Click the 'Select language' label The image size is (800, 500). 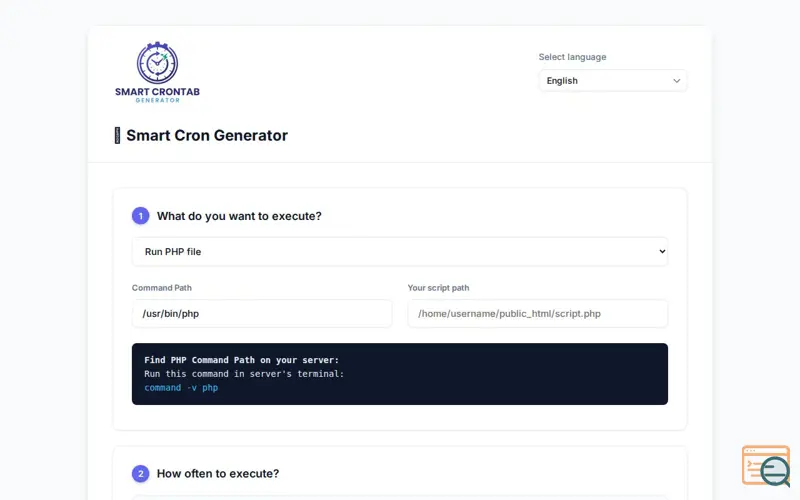coord(572,57)
